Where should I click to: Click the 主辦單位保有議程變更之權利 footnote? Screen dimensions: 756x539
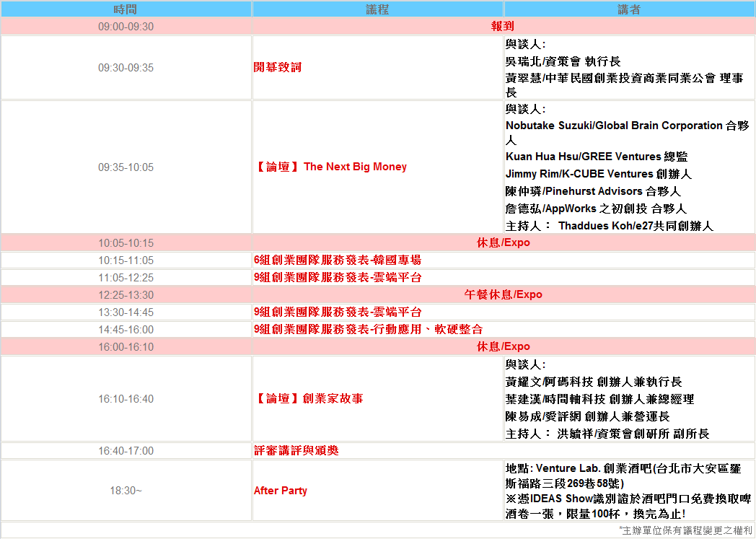tap(685, 530)
